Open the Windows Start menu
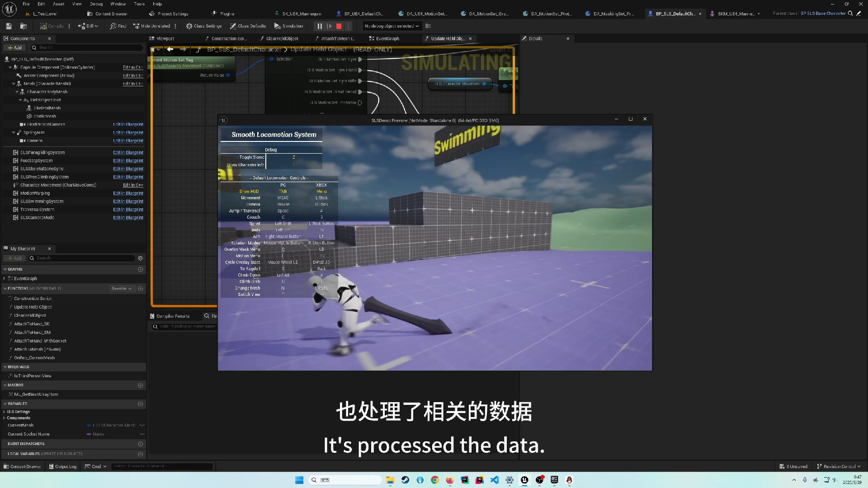Viewport: 868px width, 488px height. click(x=299, y=480)
